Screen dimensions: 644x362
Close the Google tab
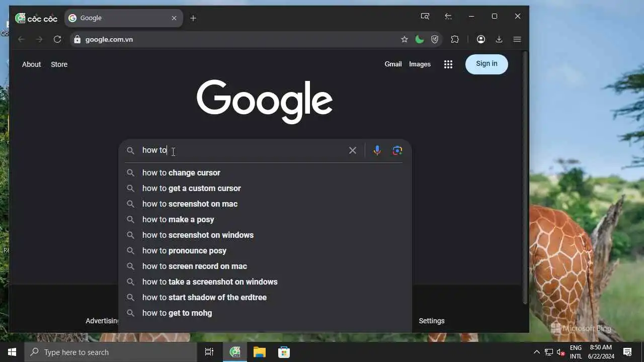(x=174, y=18)
